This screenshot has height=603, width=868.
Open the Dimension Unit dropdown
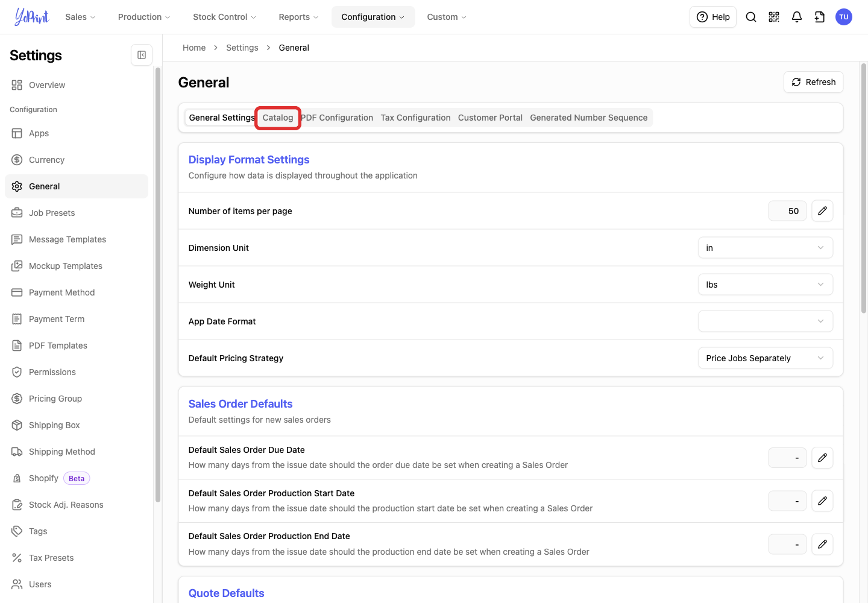766,248
